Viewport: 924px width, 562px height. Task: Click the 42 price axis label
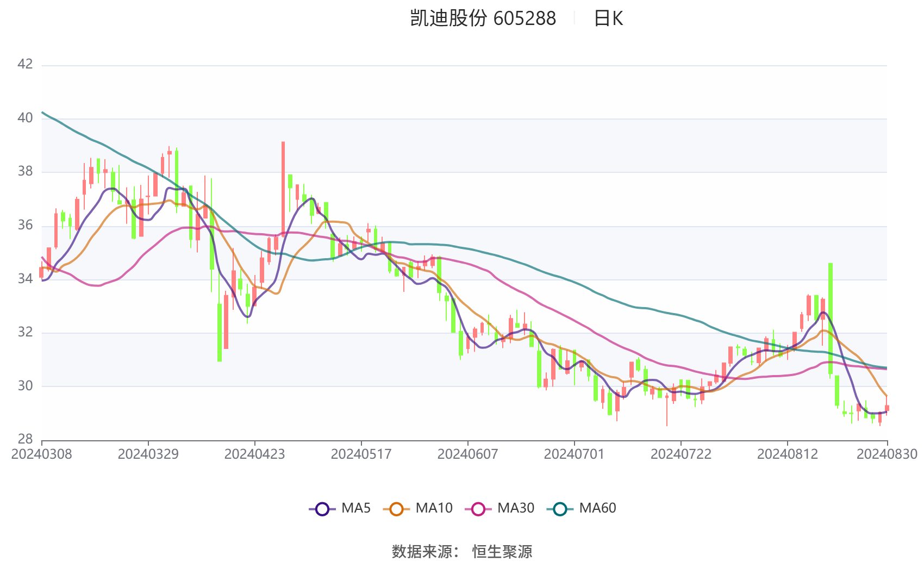pos(25,64)
